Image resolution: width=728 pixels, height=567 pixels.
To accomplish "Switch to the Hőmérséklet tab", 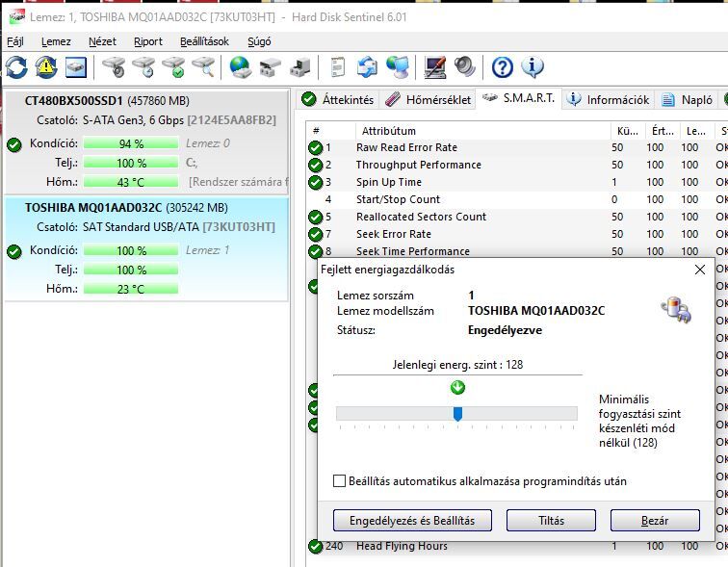I will 428,99.
